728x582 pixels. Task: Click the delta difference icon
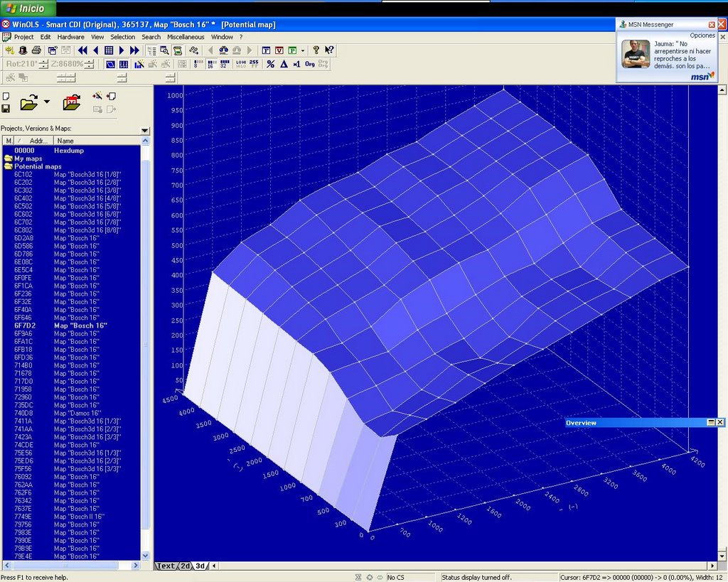[284, 64]
